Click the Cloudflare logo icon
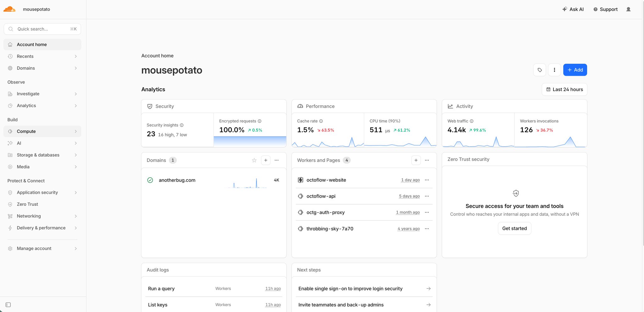644x312 pixels. 9,9
